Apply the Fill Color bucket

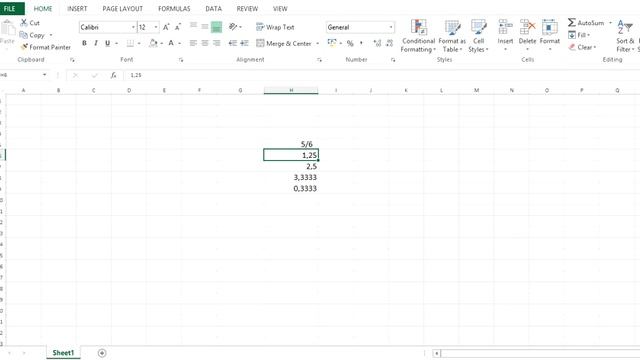point(153,43)
